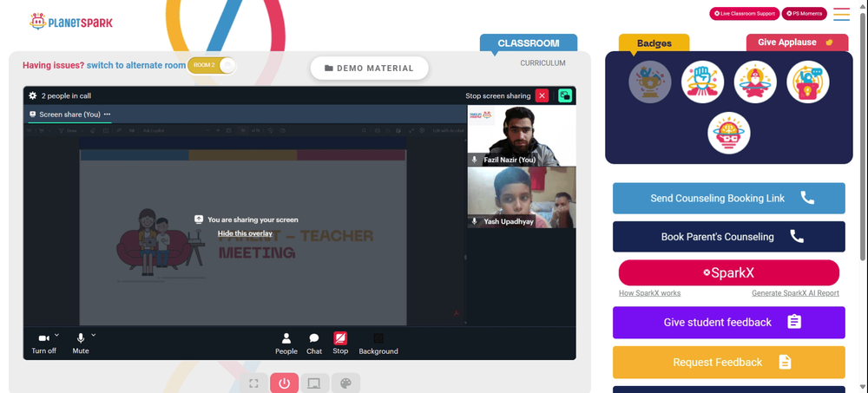
Task: Open Background effects
Action: pos(378,344)
